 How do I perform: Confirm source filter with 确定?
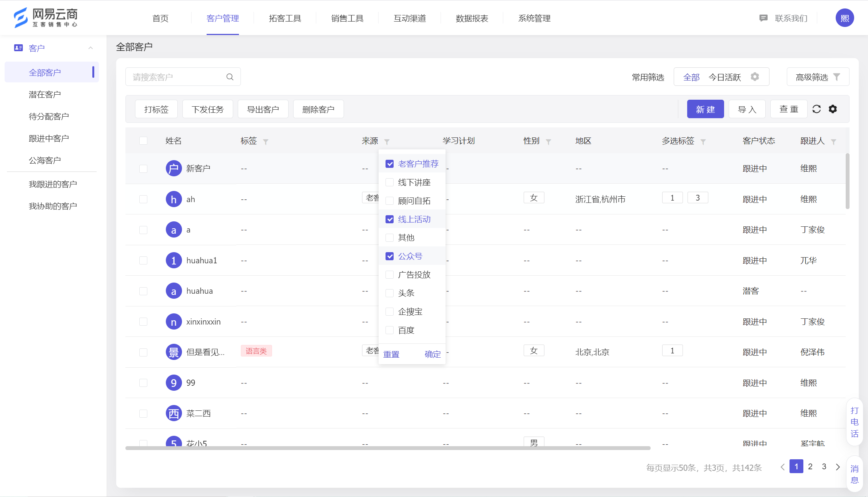pyautogui.click(x=432, y=354)
